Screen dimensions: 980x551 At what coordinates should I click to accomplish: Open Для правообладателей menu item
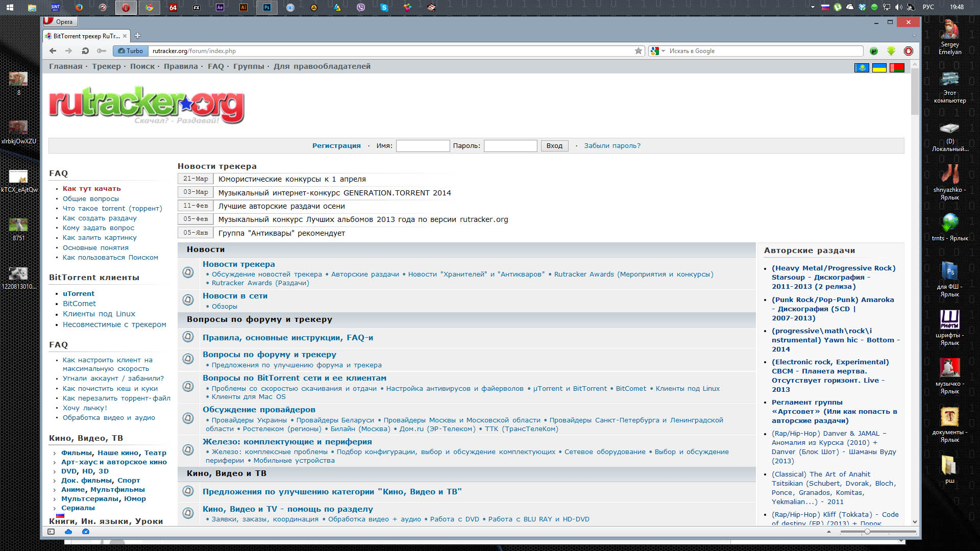point(322,66)
